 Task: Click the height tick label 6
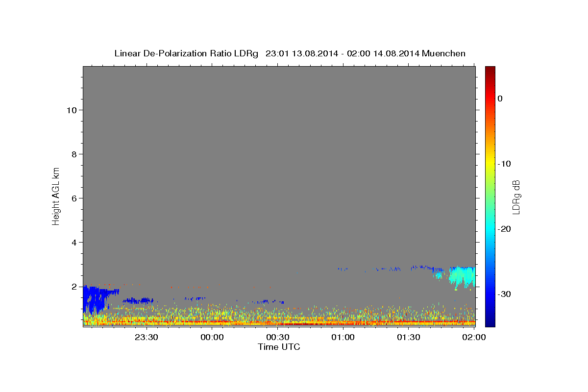pyautogui.click(x=73, y=198)
